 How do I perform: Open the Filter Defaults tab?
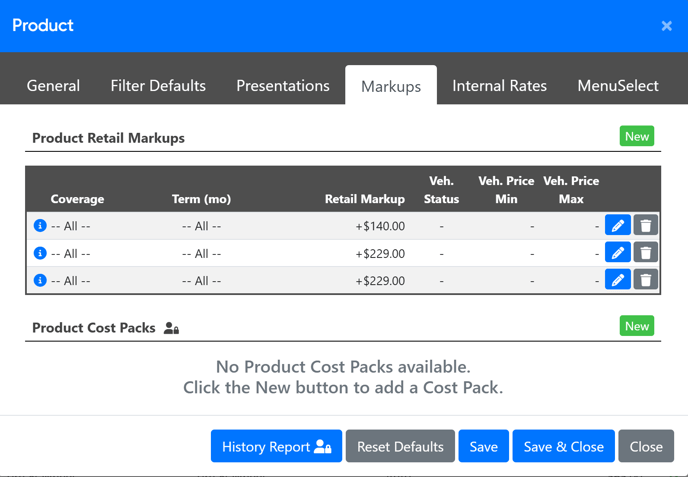click(158, 86)
